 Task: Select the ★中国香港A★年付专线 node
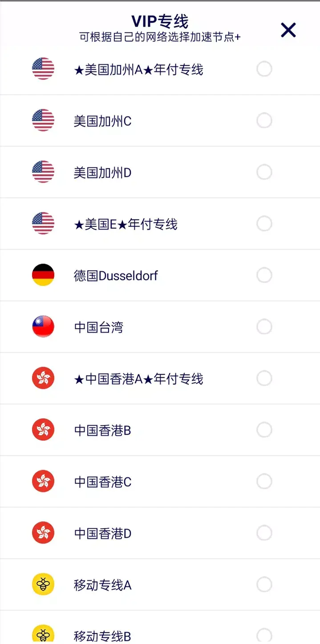139,378
